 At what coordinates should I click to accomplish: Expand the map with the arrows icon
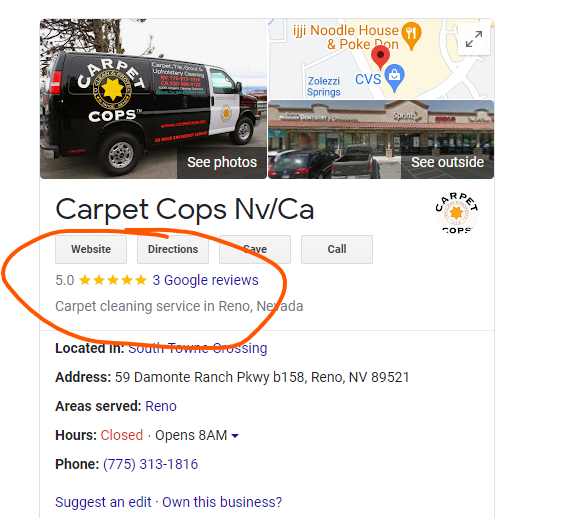point(474,39)
